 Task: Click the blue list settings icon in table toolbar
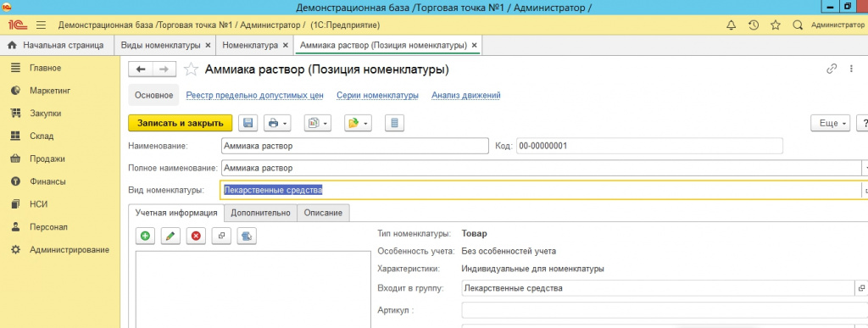pyautogui.click(x=247, y=236)
